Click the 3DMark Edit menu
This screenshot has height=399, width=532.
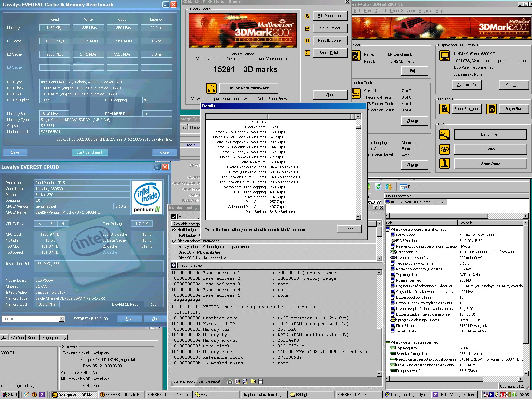click(x=357, y=11)
